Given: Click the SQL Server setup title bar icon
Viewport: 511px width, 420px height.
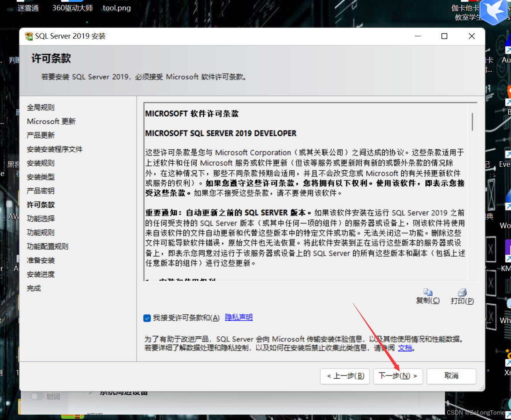Looking at the screenshot, I should [x=29, y=36].
